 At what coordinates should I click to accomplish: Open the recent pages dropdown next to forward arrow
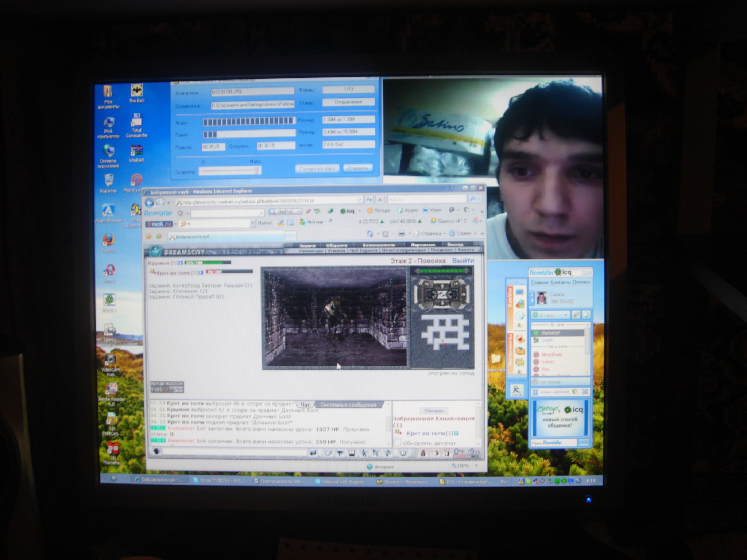tap(169, 202)
